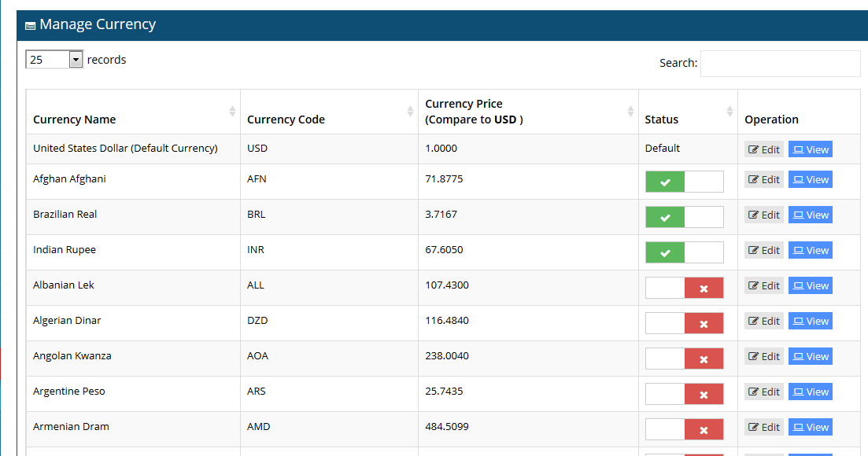The height and width of the screenshot is (456, 868).
Task: Edit the Brazilian Real entry
Action: pos(764,215)
